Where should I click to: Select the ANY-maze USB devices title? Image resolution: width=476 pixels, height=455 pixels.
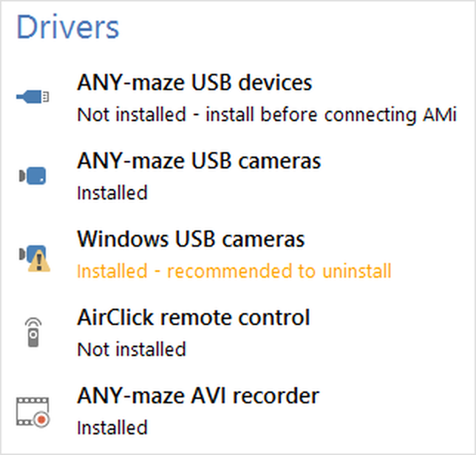click(194, 83)
